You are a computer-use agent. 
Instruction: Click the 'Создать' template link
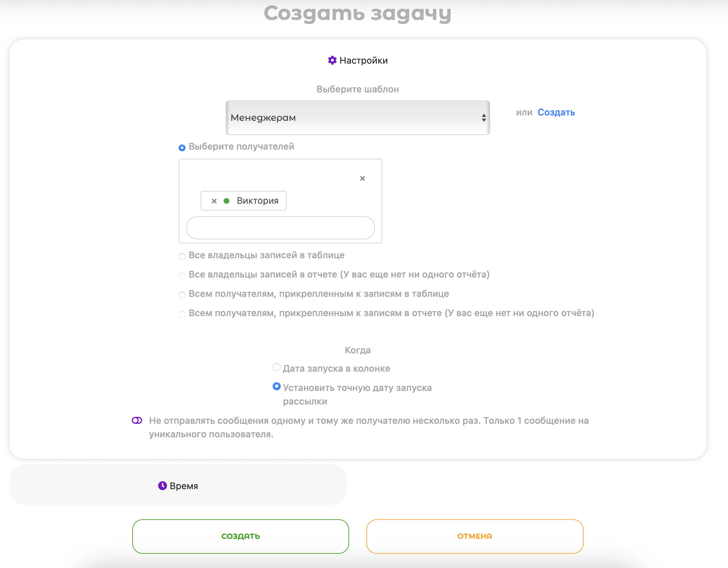pyautogui.click(x=556, y=112)
